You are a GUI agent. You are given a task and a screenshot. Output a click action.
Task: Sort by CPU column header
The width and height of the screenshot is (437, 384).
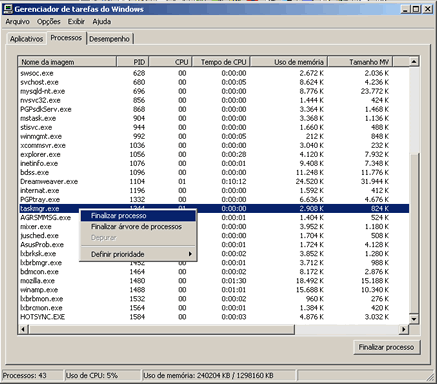[x=170, y=62]
